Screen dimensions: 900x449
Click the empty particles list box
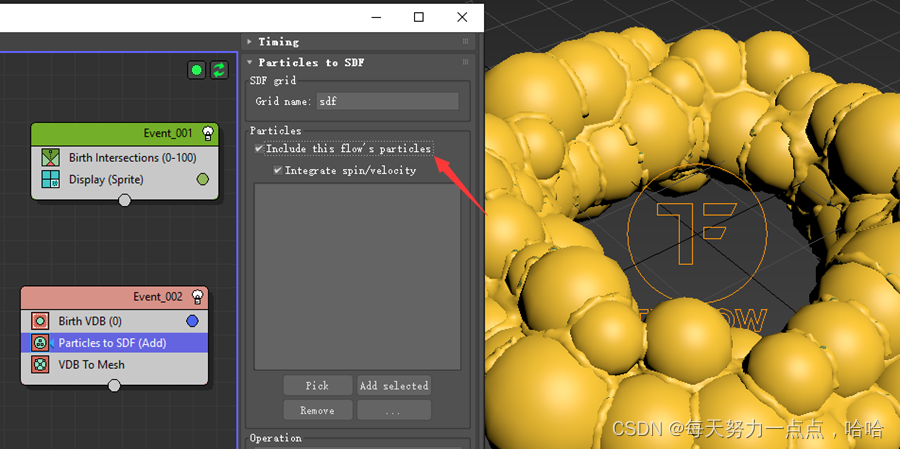[357, 277]
